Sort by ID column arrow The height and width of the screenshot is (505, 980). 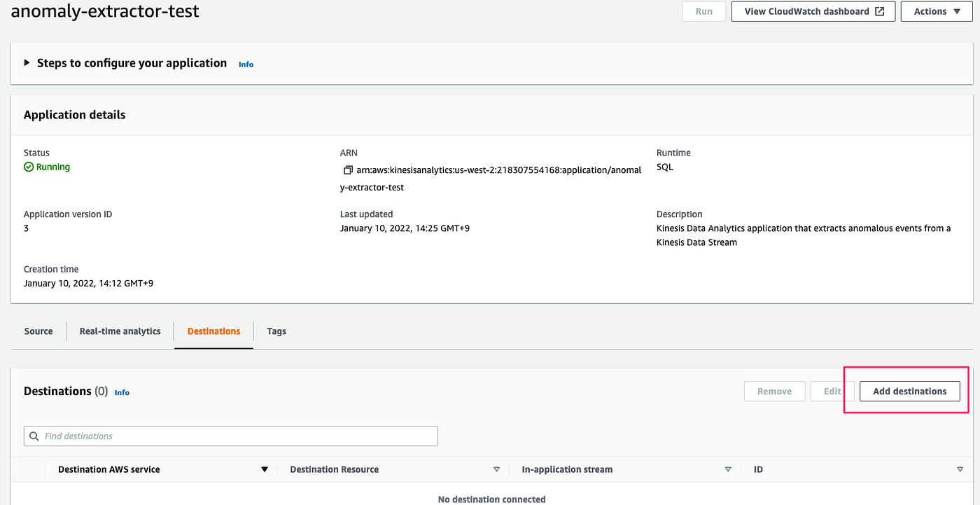pyautogui.click(x=960, y=469)
